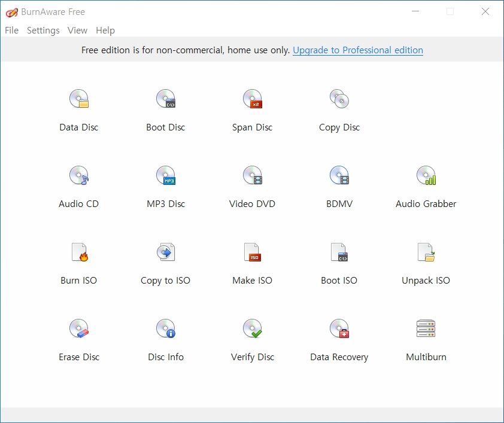Open the Audio Grabber icon
504x423 pixels.
tap(426, 175)
